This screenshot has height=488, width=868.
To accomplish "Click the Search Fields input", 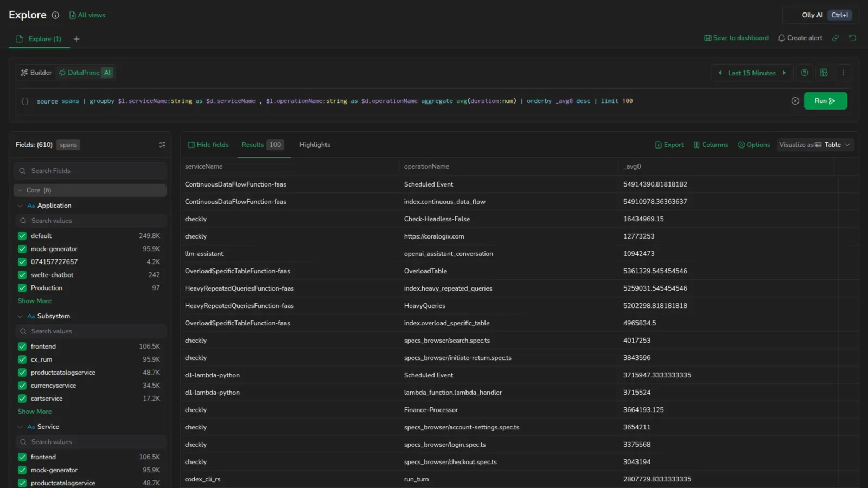I will 90,171.
